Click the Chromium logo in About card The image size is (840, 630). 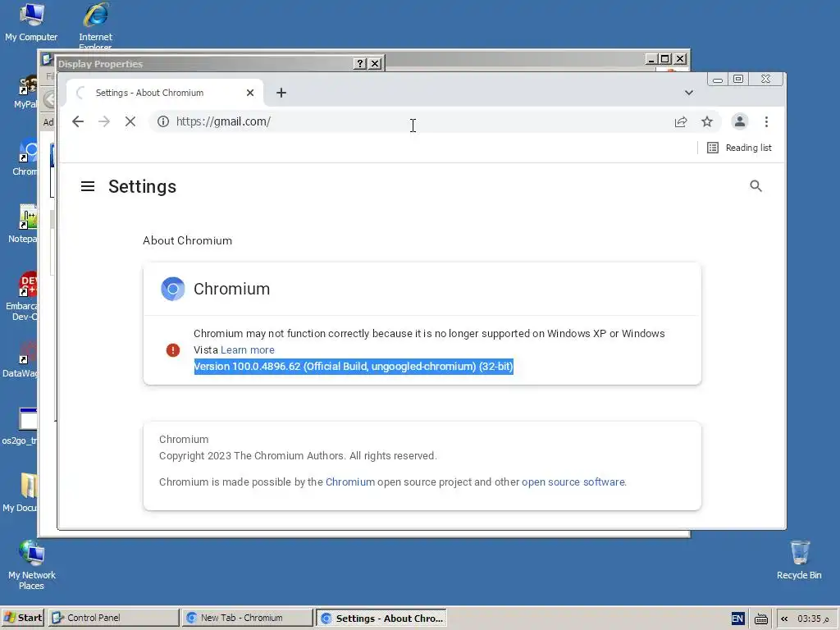pos(172,289)
